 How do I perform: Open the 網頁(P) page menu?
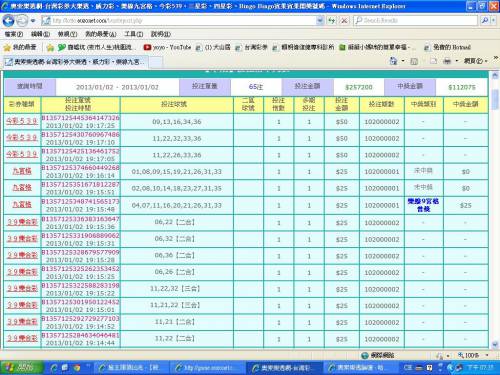pyautogui.click(x=475, y=61)
